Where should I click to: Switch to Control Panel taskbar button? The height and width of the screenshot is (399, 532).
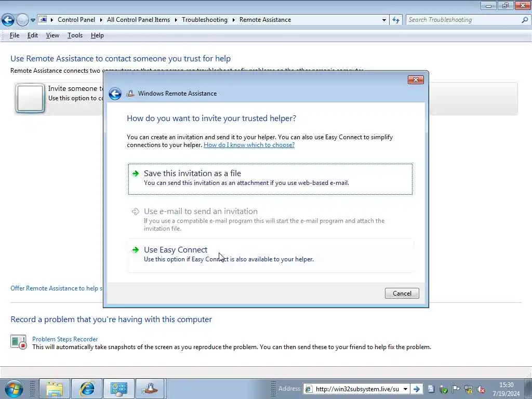click(119, 389)
